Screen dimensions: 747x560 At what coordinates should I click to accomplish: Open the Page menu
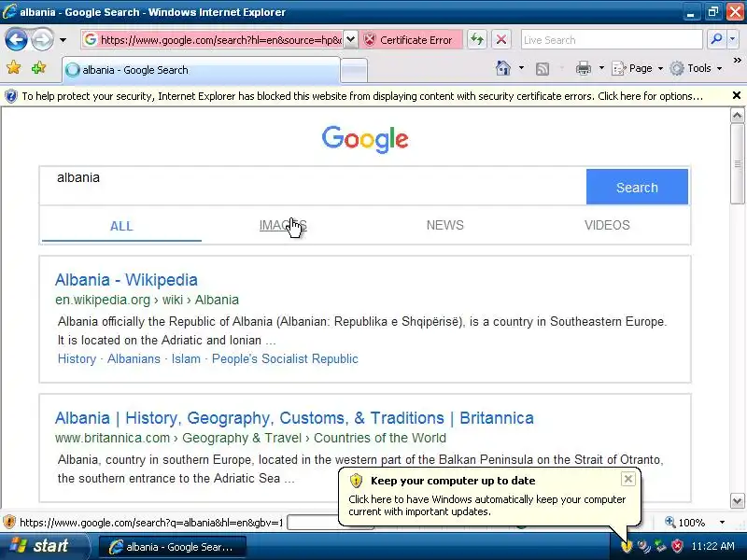pos(638,68)
